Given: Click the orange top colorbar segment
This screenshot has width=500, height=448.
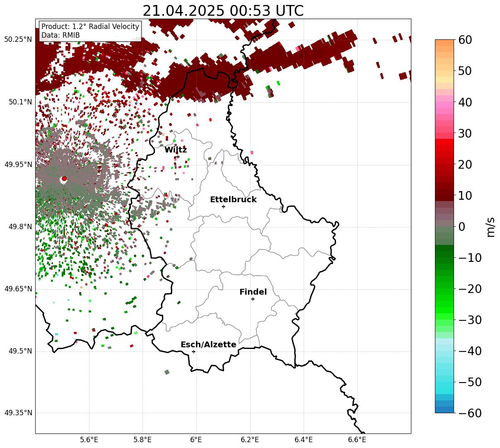Looking at the screenshot, I should click(x=444, y=43).
